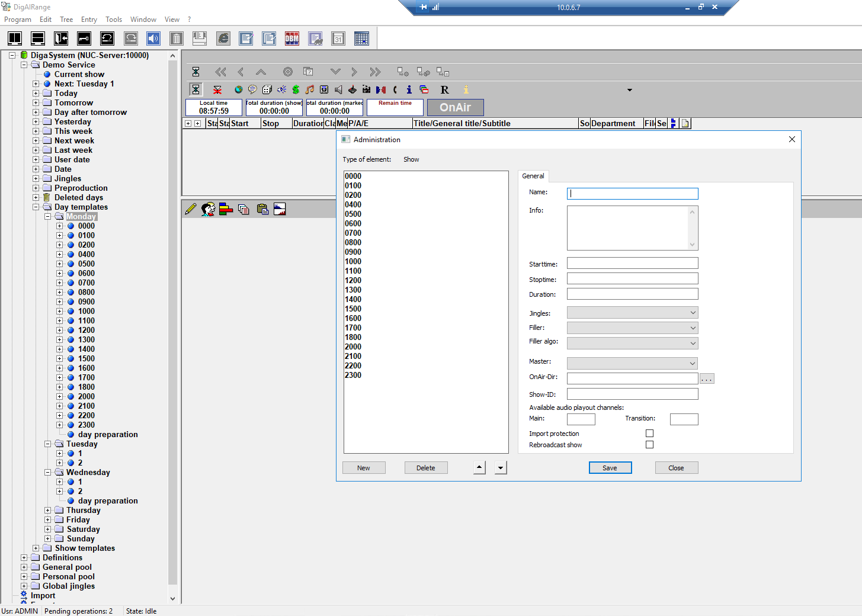The width and height of the screenshot is (862, 616).
Task: Click the key icon in main toolbar
Action: [x=84, y=39]
